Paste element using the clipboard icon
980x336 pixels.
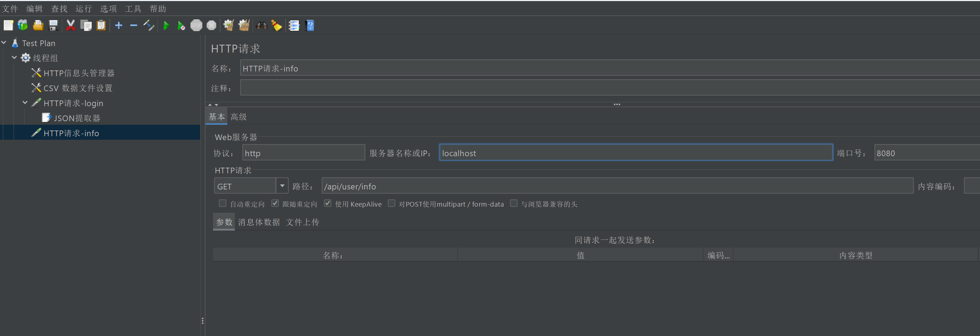[x=101, y=25]
